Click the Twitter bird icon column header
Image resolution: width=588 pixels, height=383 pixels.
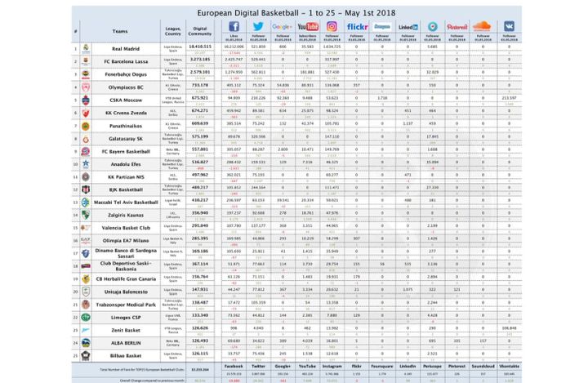[258, 27]
